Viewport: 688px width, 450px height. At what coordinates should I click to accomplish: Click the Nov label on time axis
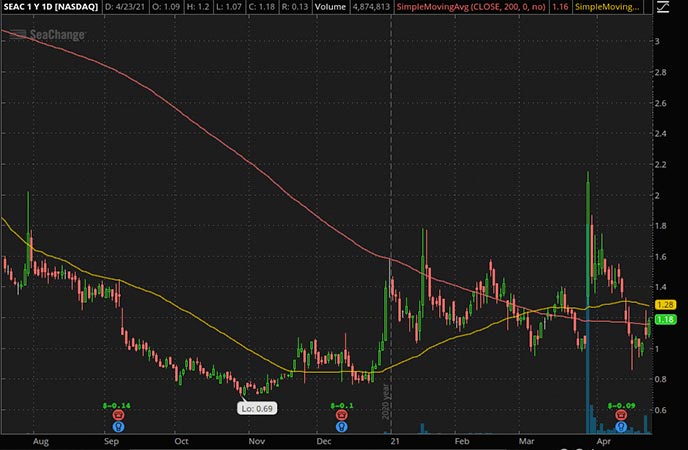click(x=257, y=441)
